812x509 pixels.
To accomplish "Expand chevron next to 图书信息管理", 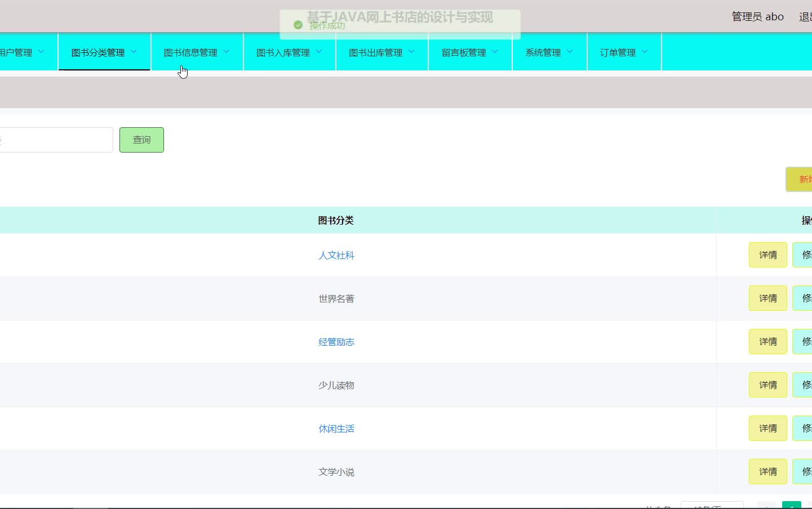I will tap(227, 52).
